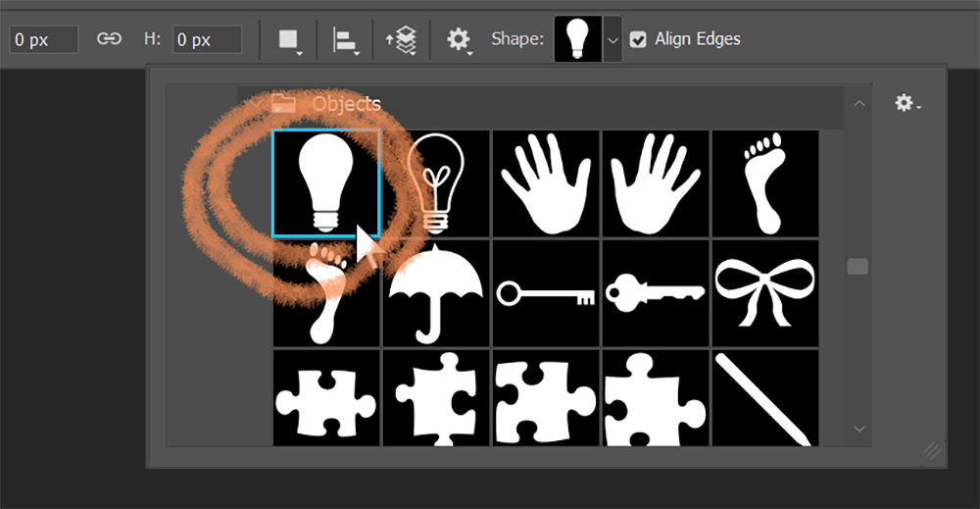Select the umbrella shape
The image size is (980, 509).
436,293
